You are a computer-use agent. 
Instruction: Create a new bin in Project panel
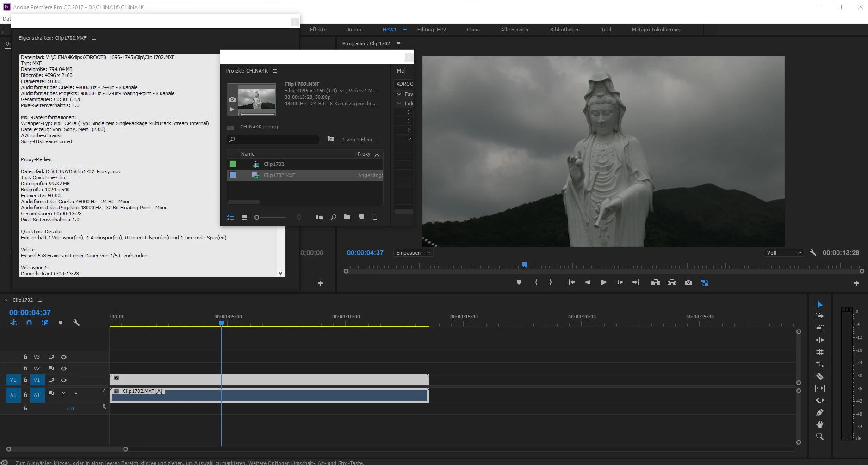pyautogui.click(x=347, y=217)
